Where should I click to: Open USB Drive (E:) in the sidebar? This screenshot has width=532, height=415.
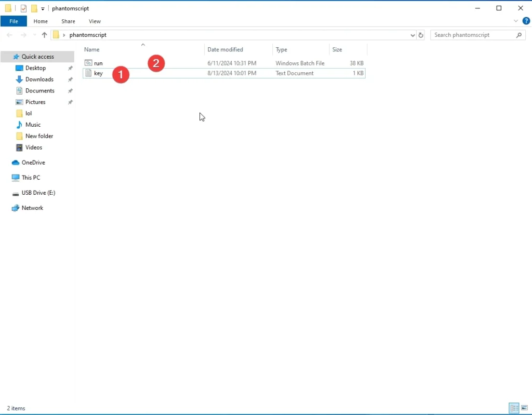tap(38, 193)
